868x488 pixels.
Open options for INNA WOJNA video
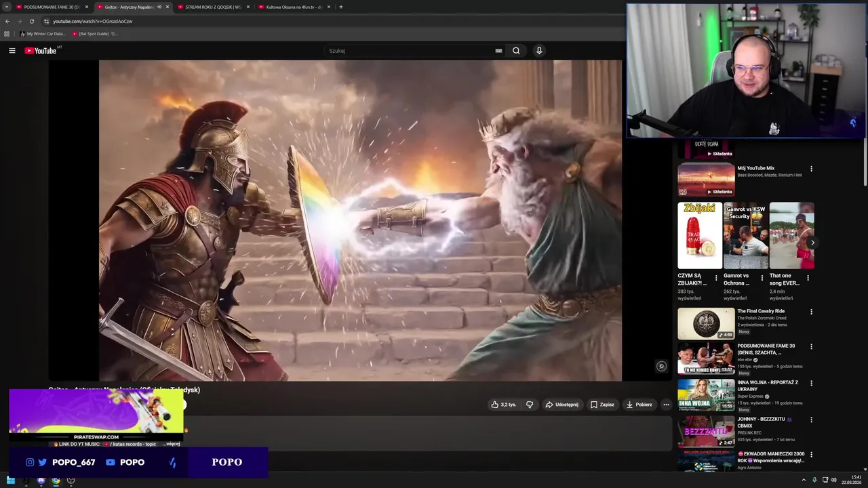coord(811,384)
